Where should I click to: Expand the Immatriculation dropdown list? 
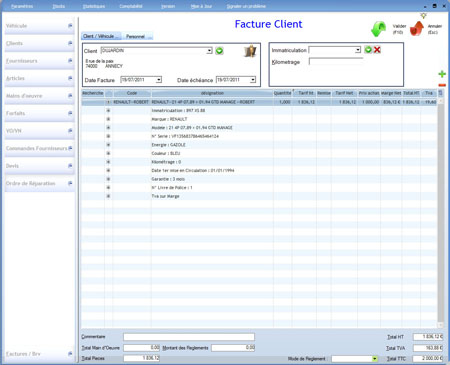[x=358, y=50]
